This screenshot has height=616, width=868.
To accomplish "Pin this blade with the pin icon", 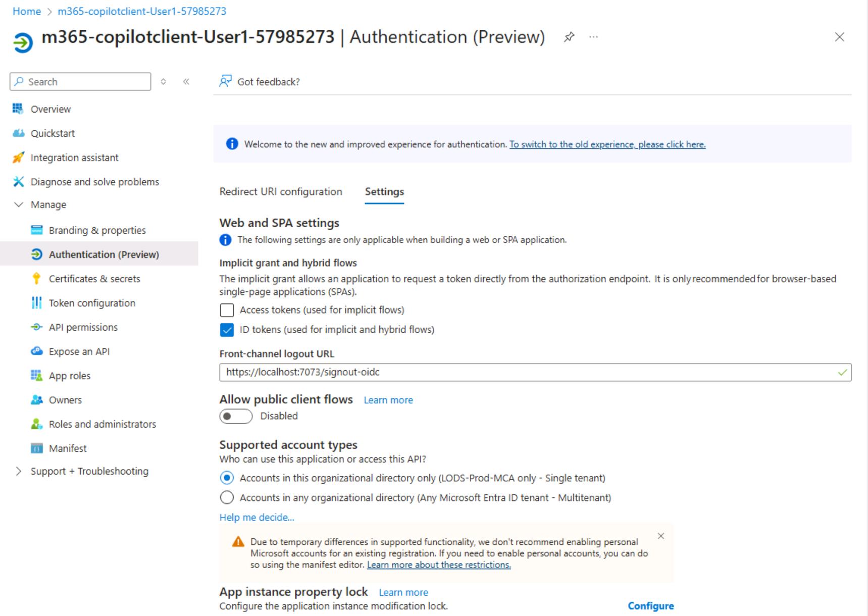I will (569, 37).
